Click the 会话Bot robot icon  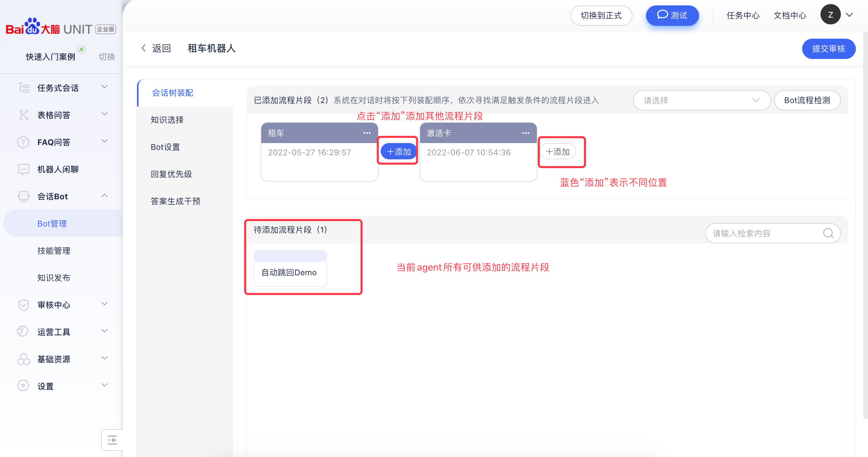24,196
